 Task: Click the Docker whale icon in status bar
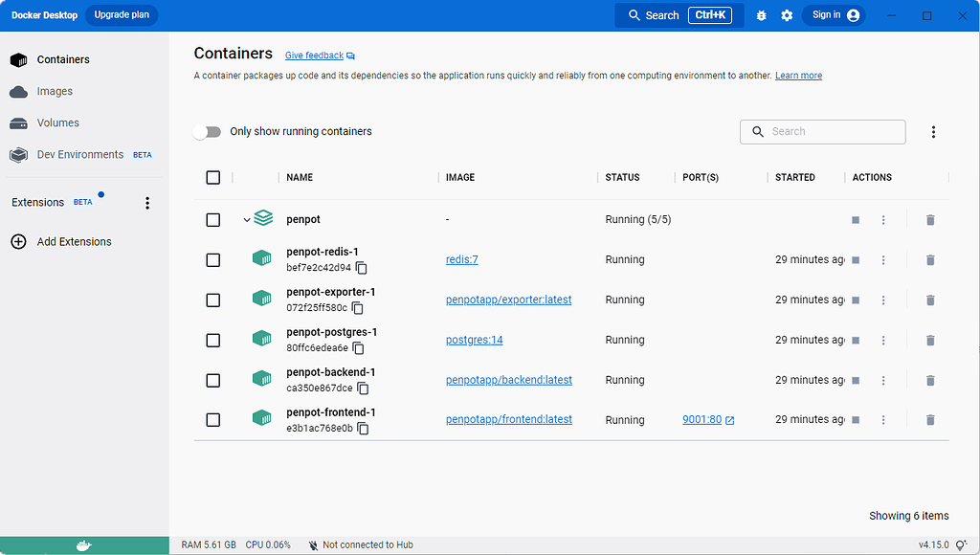[84, 545]
